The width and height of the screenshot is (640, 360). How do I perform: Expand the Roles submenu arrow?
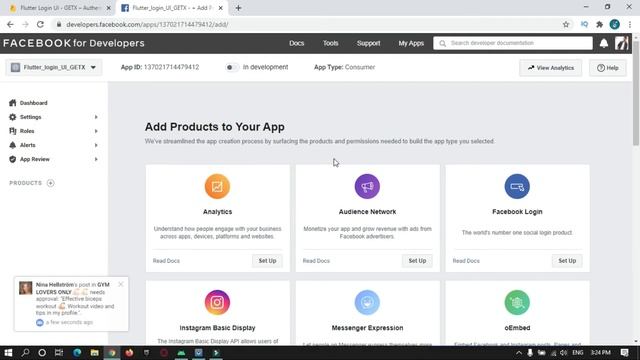point(96,131)
